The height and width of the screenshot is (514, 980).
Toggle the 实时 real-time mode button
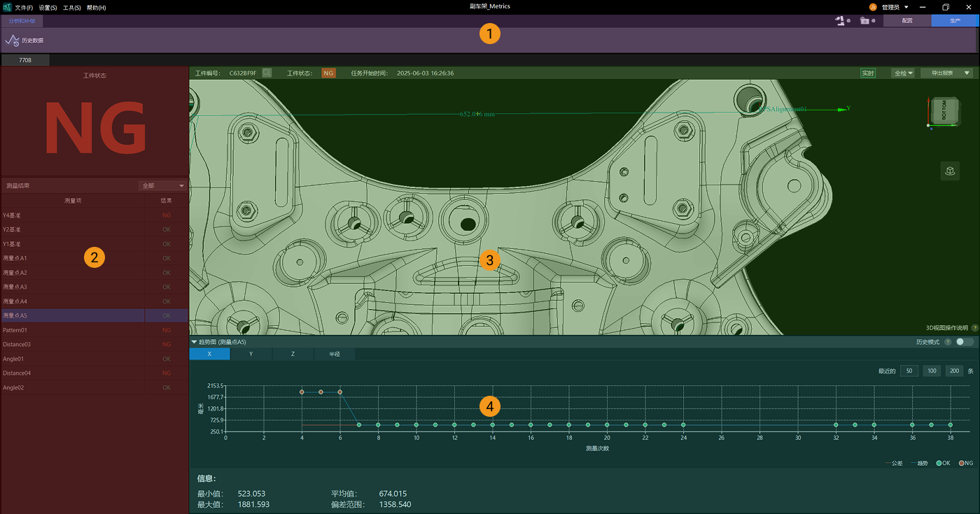click(868, 72)
